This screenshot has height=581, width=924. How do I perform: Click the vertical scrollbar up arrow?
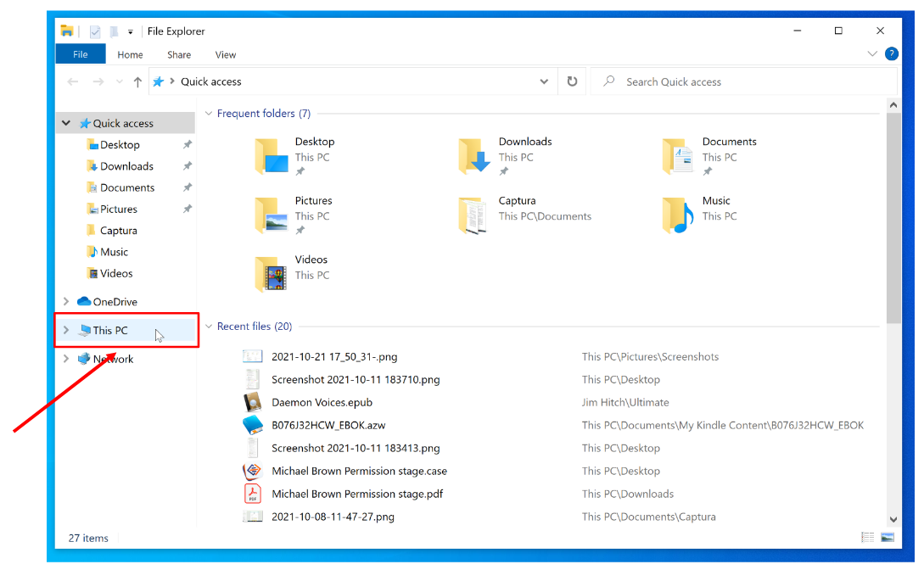tap(893, 105)
